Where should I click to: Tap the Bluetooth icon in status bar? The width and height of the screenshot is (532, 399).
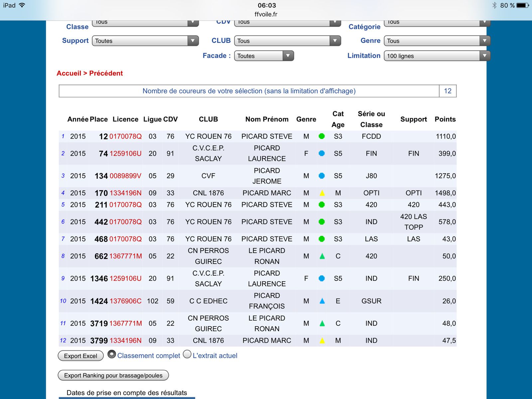click(x=494, y=5)
